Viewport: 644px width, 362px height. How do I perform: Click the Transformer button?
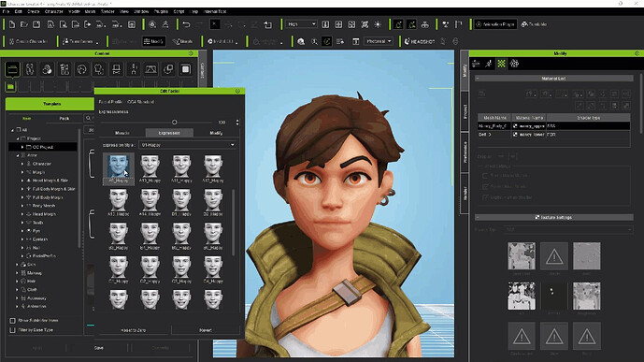tap(80, 41)
